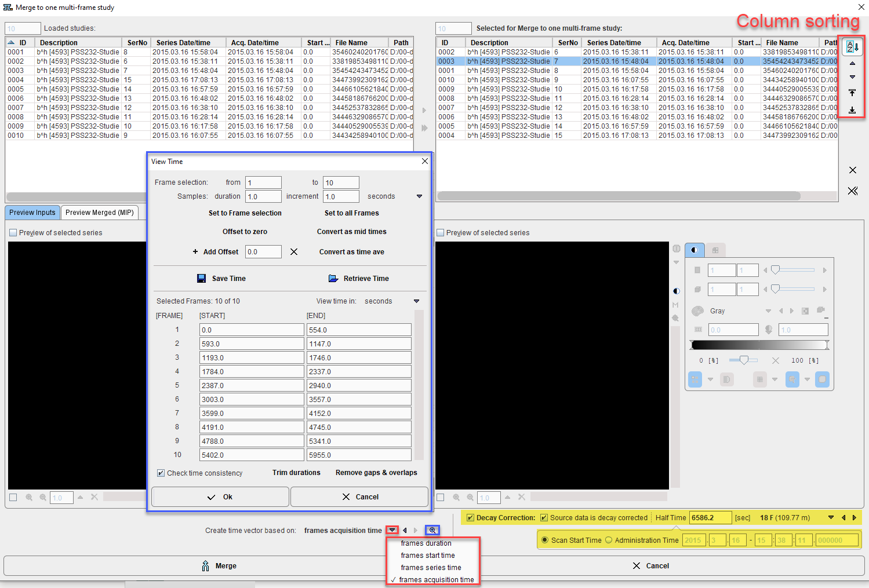Remove all series using double X icon
Image resolution: width=869 pixels, height=588 pixels.
[853, 191]
